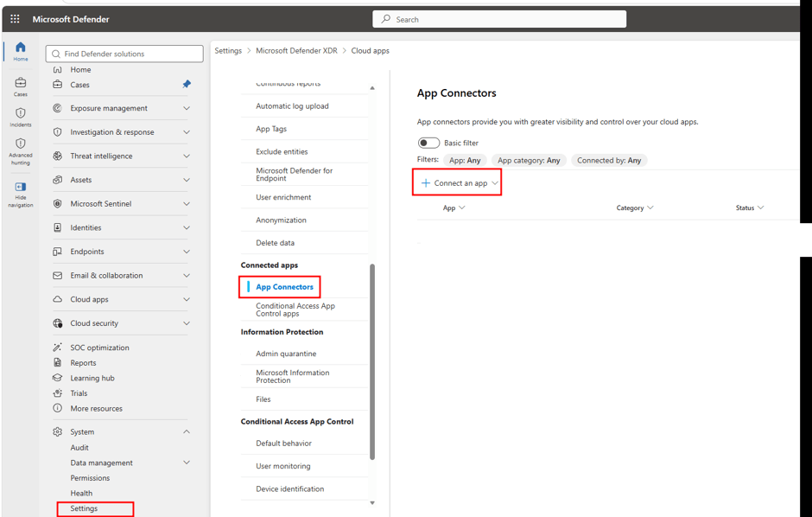This screenshot has height=517, width=812.
Task: Click the Home icon in left rail
Action: point(20,48)
